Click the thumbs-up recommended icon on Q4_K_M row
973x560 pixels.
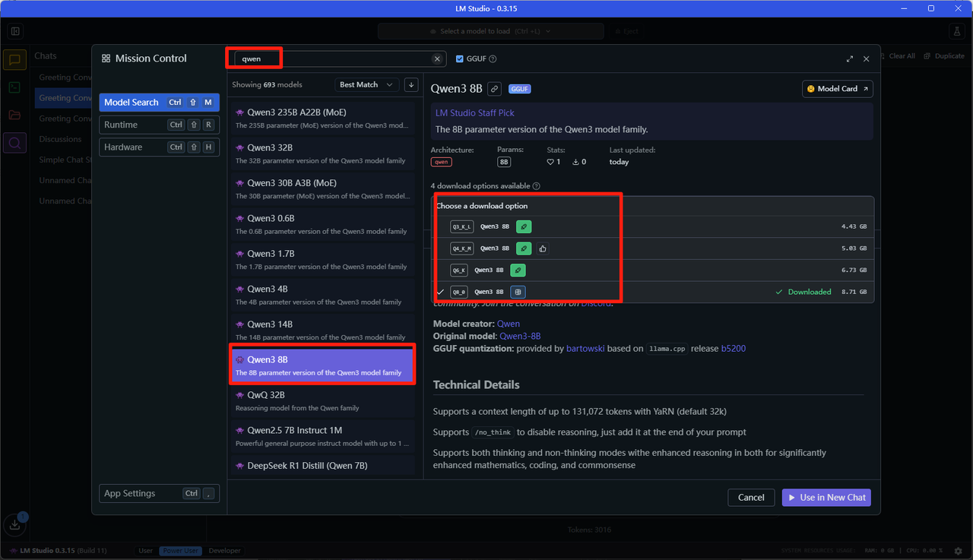(543, 248)
